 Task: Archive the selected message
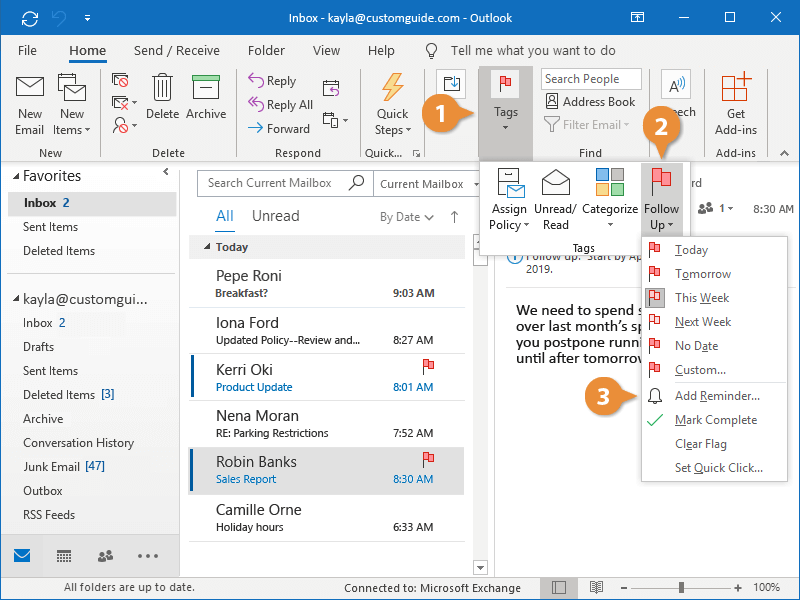pos(206,97)
